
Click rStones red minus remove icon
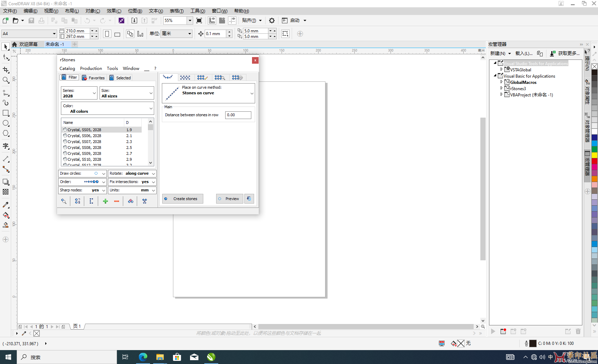[x=117, y=201]
